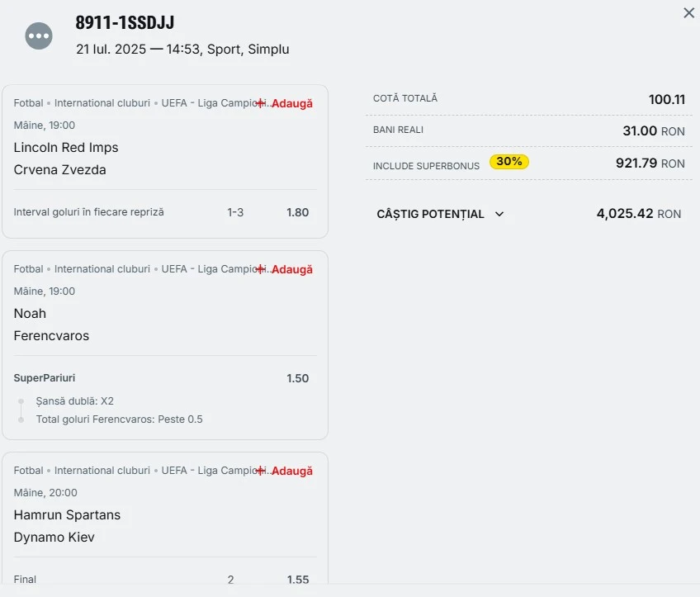Click the Ferencvaros team name
The height and width of the screenshot is (597, 700).
point(51,336)
